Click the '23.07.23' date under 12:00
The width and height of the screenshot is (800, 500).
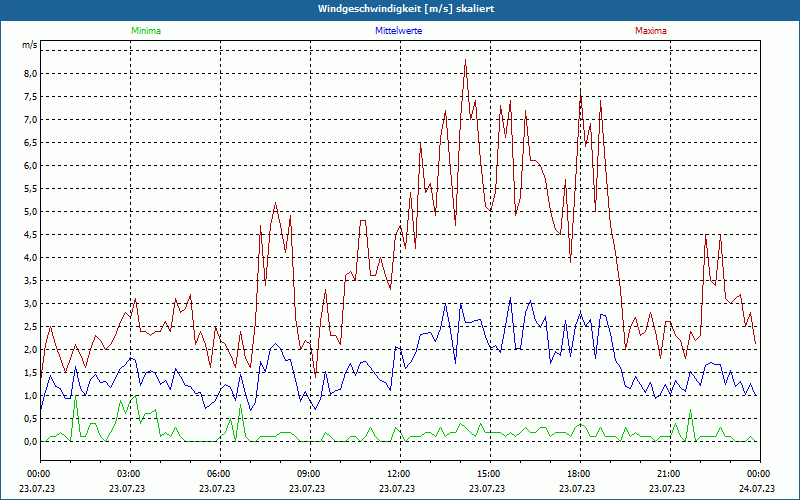point(397,488)
